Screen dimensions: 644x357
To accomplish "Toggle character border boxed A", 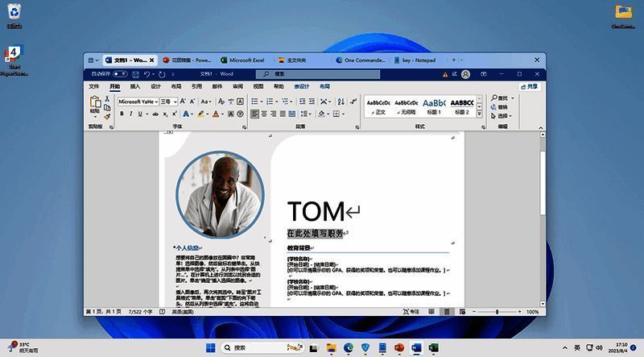I will [x=241, y=102].
